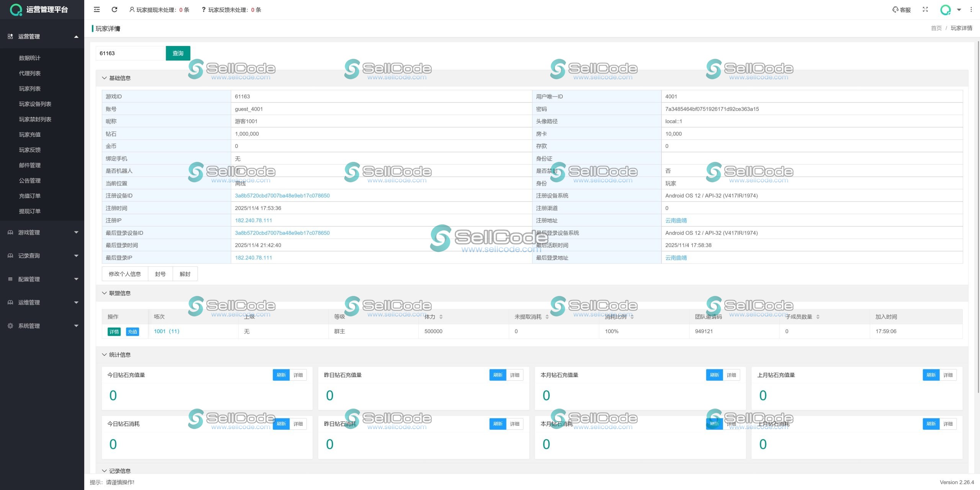Open 玩家列表 in the sidebar
This screenshot has width=980, height=490.
coord(30,88)
